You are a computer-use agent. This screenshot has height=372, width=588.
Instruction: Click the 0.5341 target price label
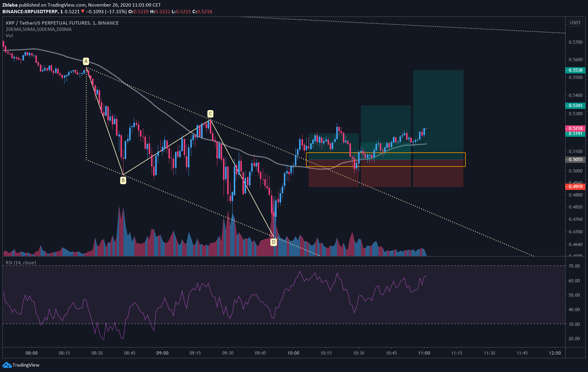click(x=575, y=106)
